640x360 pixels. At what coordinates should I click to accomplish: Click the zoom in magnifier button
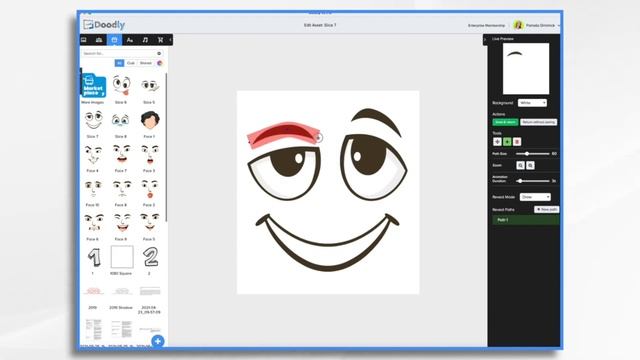pos(520,165)
